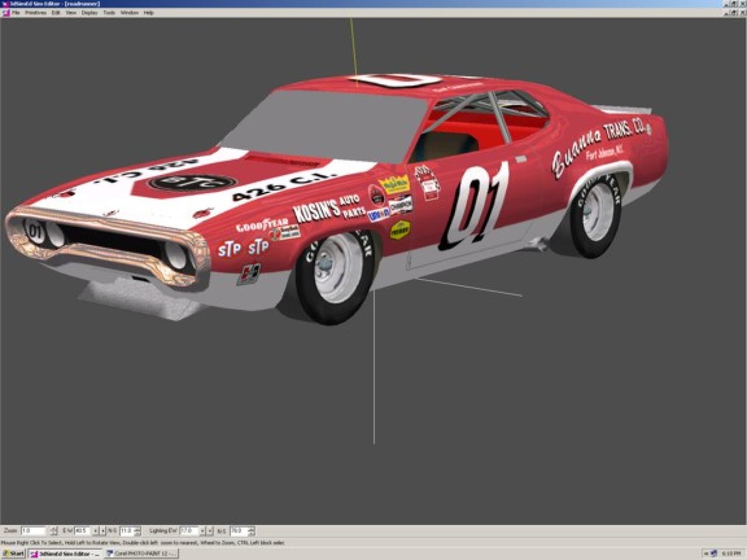Click the network icon in system tray
This screenshot has width=747, height=560.
[x=713, y=554]
